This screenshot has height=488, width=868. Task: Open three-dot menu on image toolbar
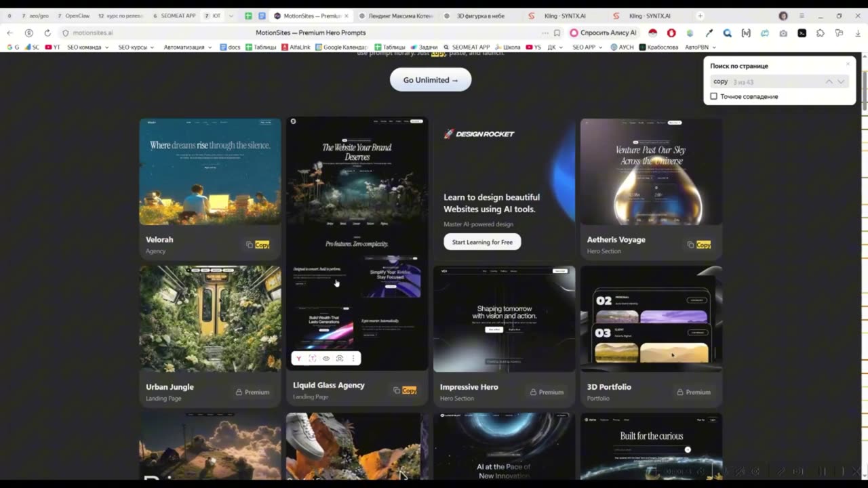[353, 359]
